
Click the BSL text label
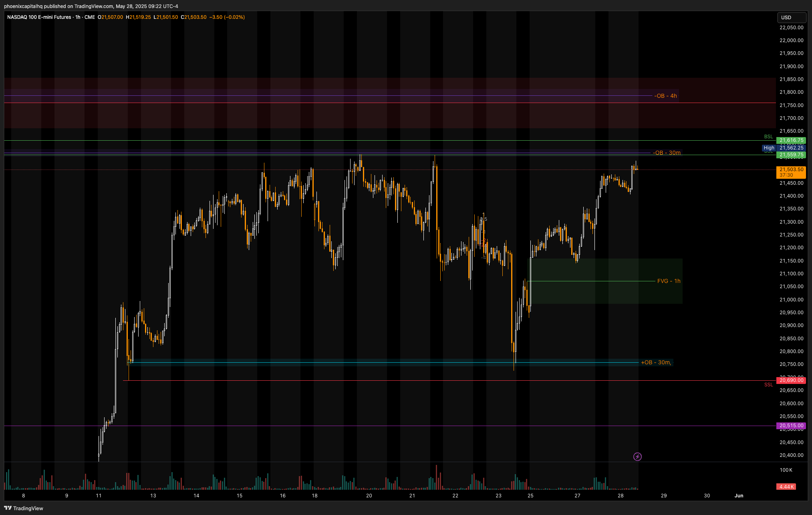click(768, 137)
